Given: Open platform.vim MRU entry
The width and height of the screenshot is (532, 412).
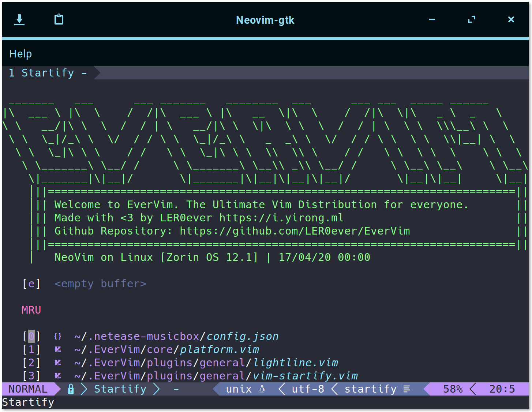Looking at the screenshot, I should pos(166,349).
